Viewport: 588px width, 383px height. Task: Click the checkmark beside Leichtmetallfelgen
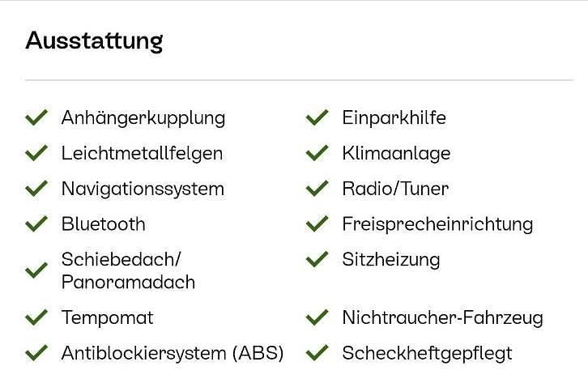tap(36, 153)
